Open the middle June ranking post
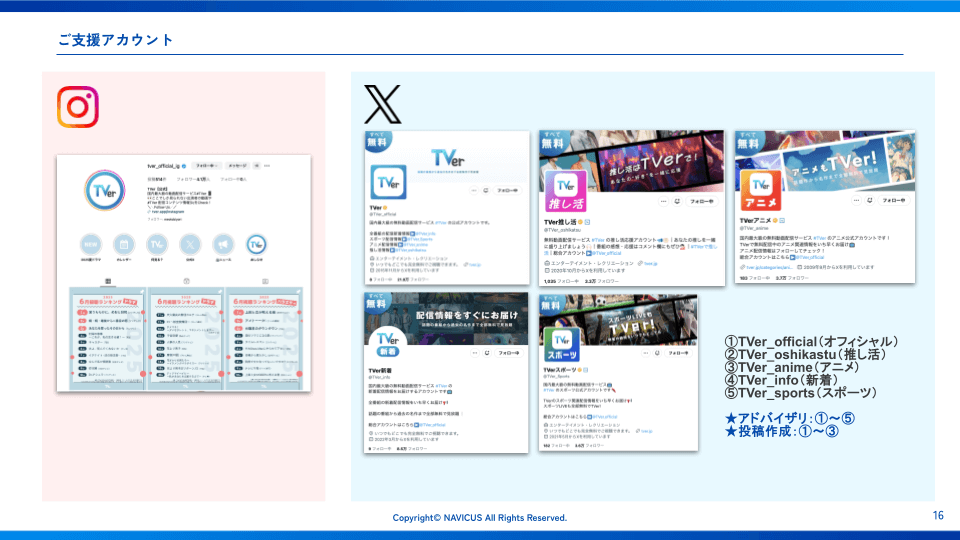This screenshot has width=960, height=540. tap(186, 339)
